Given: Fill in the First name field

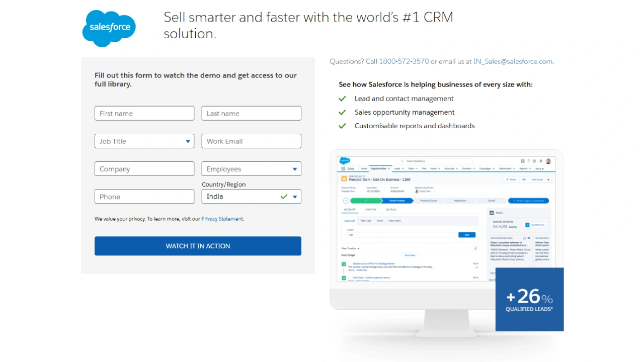Looking at the screenshot, I should point(144,113).
